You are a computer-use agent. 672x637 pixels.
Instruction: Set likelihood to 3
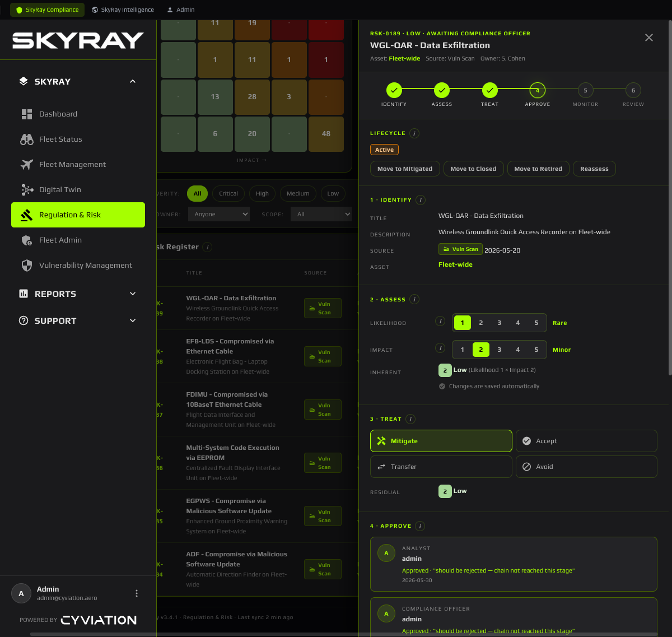(x=500, y=323)
